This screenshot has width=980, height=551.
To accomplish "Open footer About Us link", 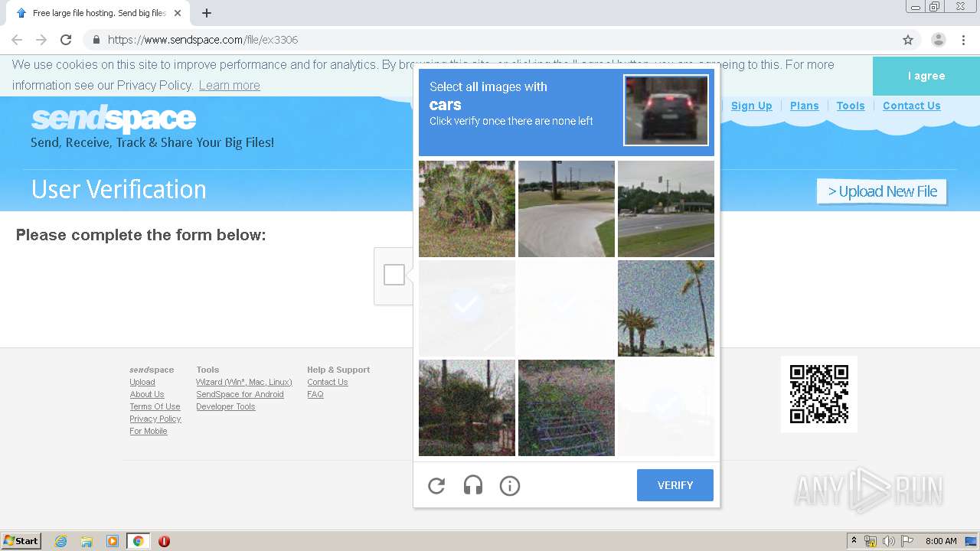I will pyautogui.click(x=147, y=394).
